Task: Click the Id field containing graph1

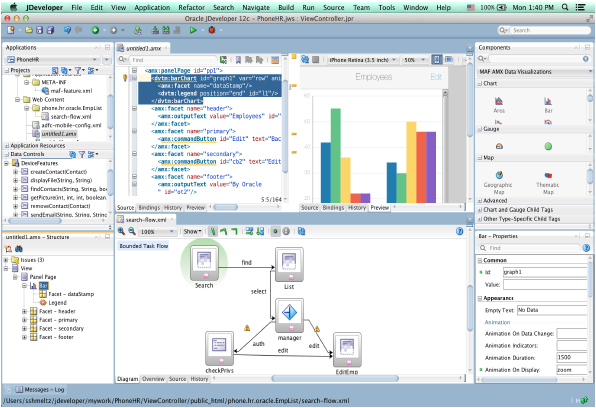Action: (545, 272)
